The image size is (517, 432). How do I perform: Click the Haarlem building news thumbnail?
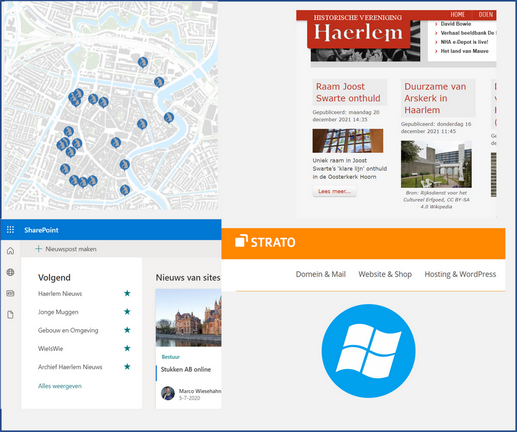tap(189, 318)
